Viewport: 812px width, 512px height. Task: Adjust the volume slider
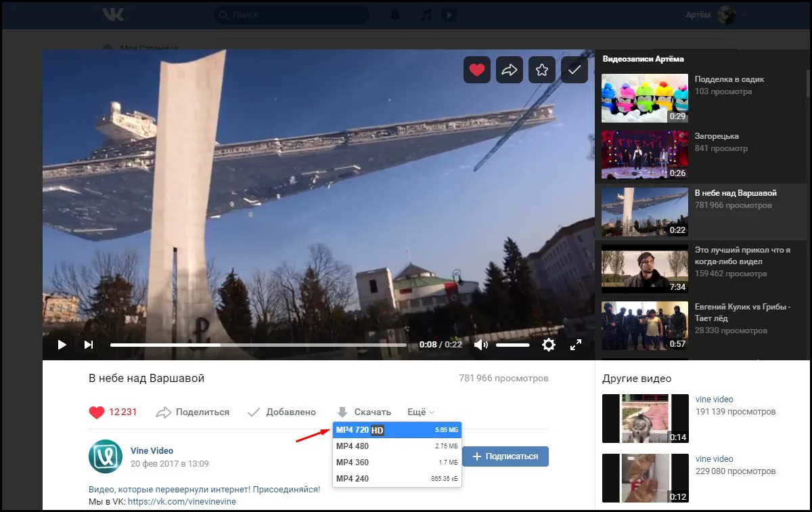click(x=513, y=345)
